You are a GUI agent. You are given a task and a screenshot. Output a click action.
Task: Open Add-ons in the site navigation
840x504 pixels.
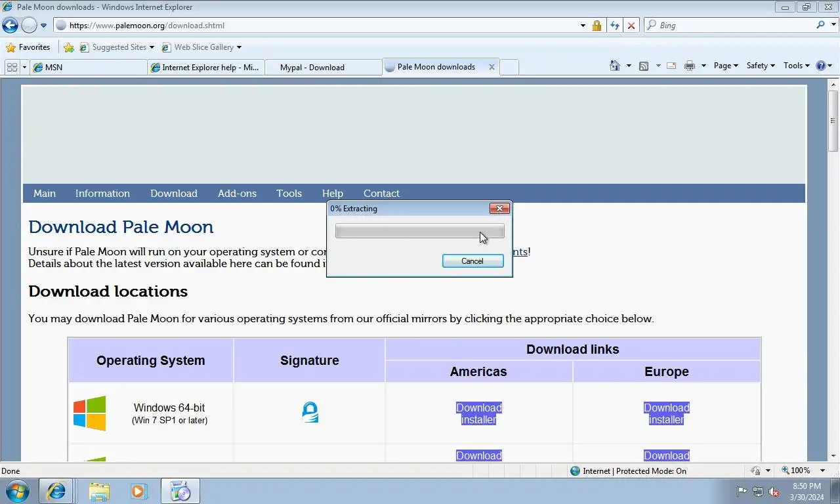(237, 194)
